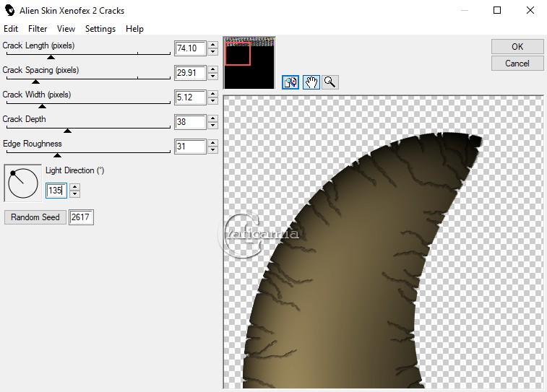The height and width of the screenshot is (392, 547).
Task: Click the Crack Length slider handle
Action: 51,57
